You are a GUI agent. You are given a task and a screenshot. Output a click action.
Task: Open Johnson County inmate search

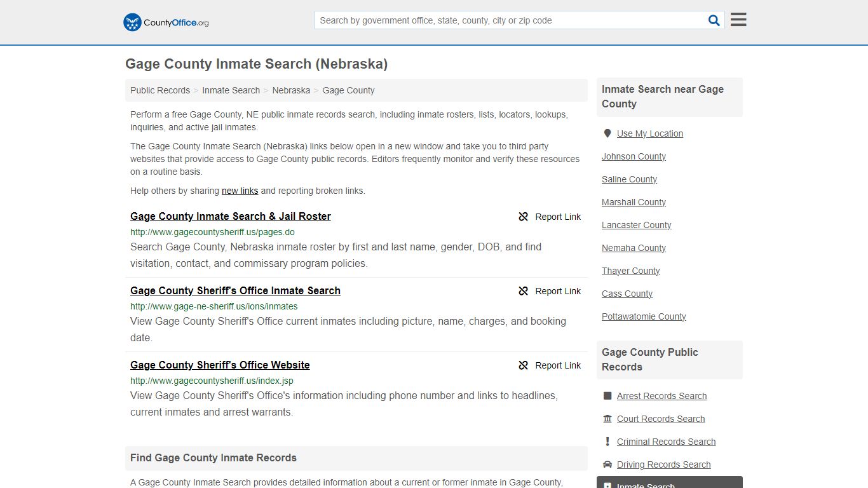pos(634,156)
